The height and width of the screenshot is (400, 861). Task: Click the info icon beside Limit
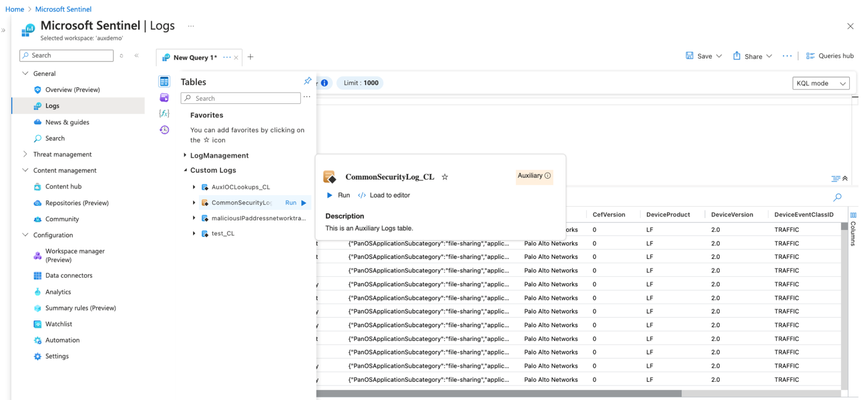(x=324, y=83)
